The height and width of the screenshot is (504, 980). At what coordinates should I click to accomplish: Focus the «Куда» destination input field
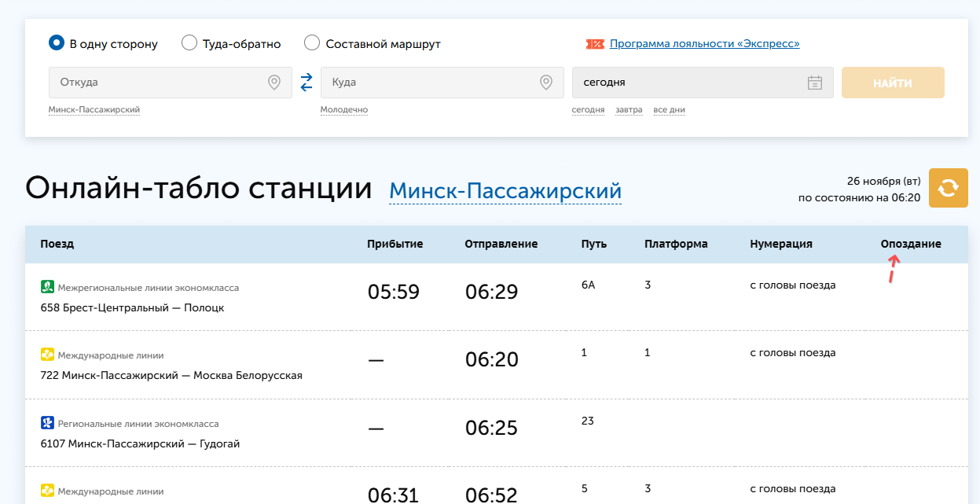pyautogui.click(x=442, y=83)
